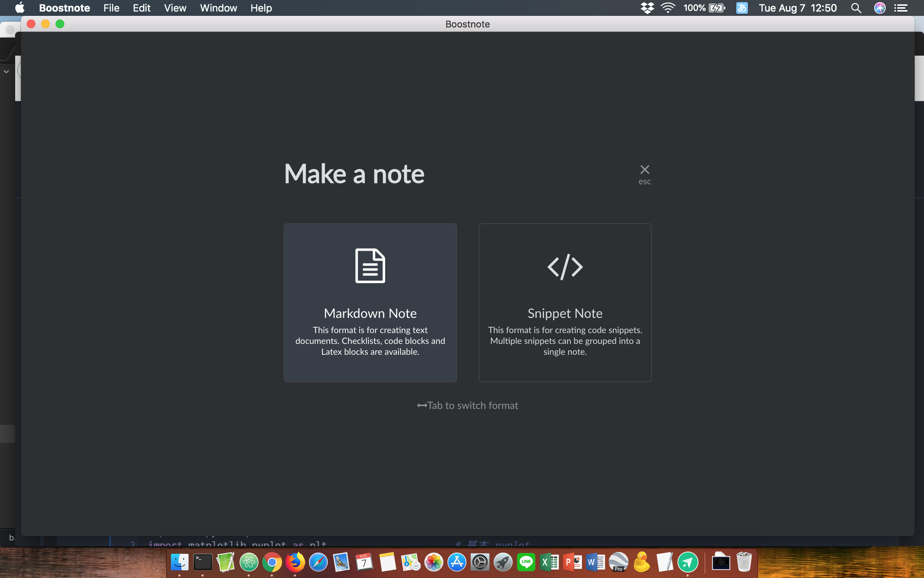
Task: Open the Notification Center
Action: pos(901,8)
